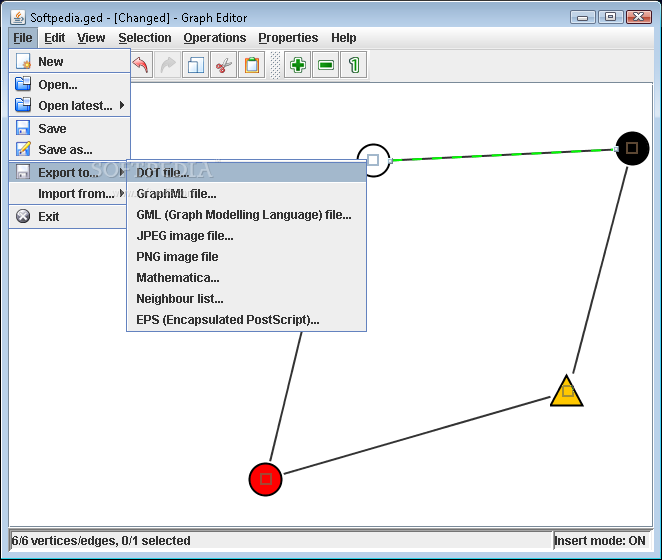Select the black circle vertex
This screenshot has height=560, width=662.
(632, 148)
